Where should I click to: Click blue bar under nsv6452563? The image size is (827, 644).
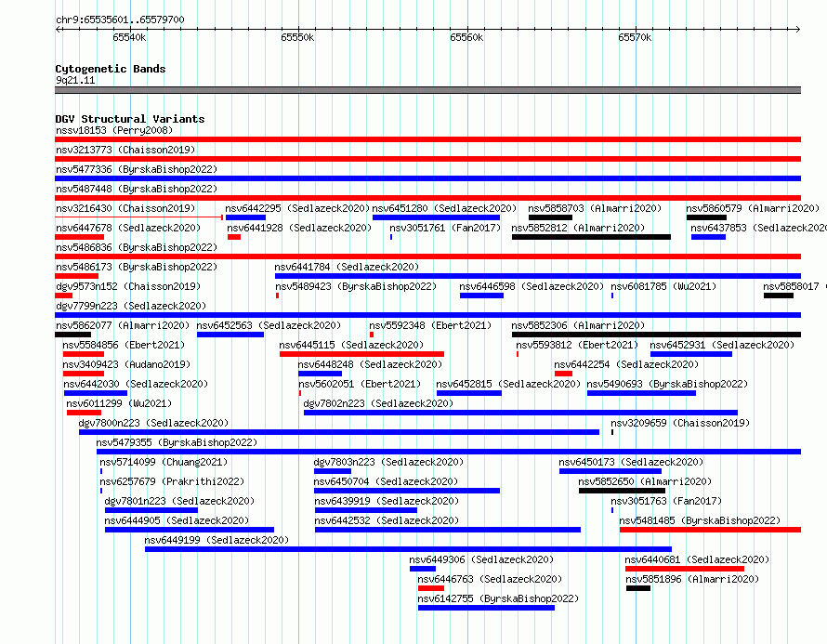tap(230, 335)
